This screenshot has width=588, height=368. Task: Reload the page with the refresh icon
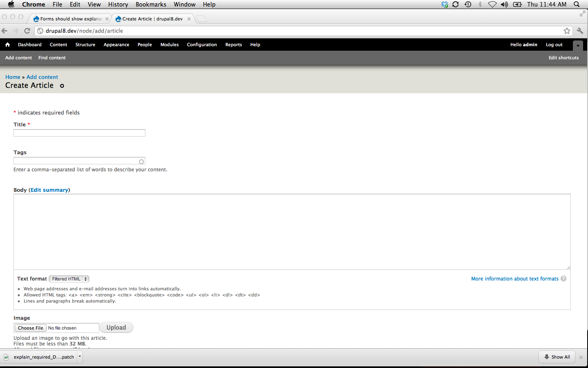[x=27, y=31]
